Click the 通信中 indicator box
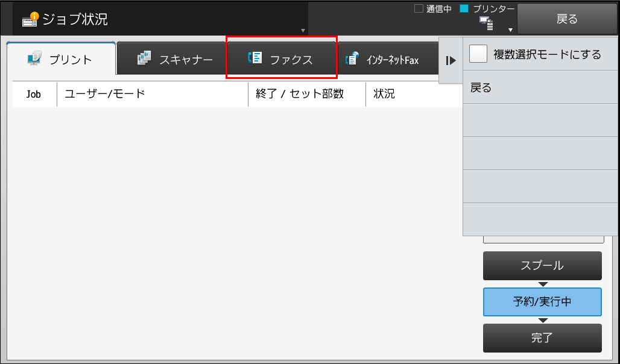 point(419,8)
